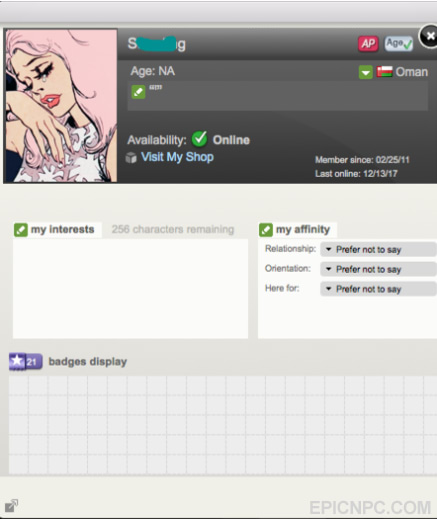Open the green country dropdown arrow
The image size is (437, 519).
(x=365, y=72)
